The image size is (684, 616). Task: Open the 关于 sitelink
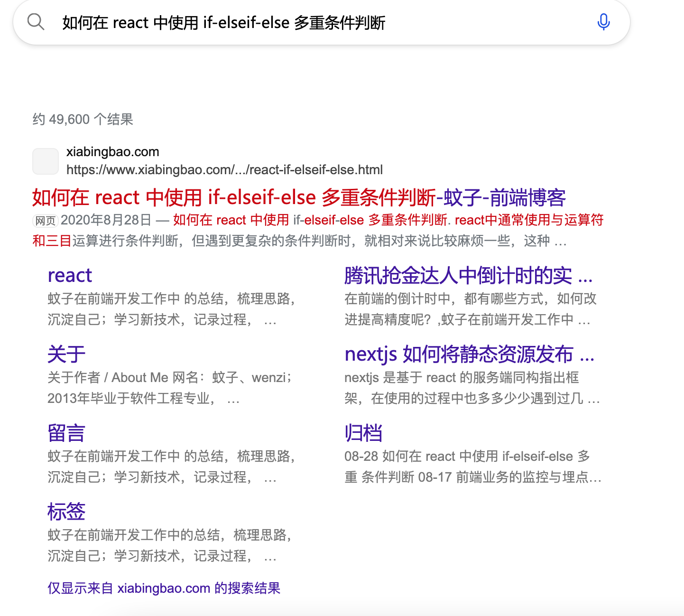pyautogui.click(x=66, y=354)
